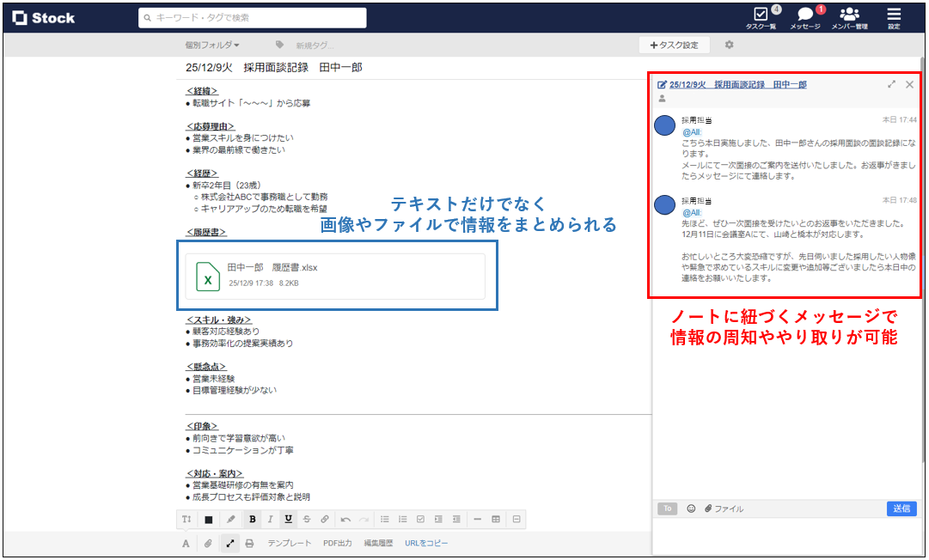Open the Tt text style dropdown

[187, 519]
